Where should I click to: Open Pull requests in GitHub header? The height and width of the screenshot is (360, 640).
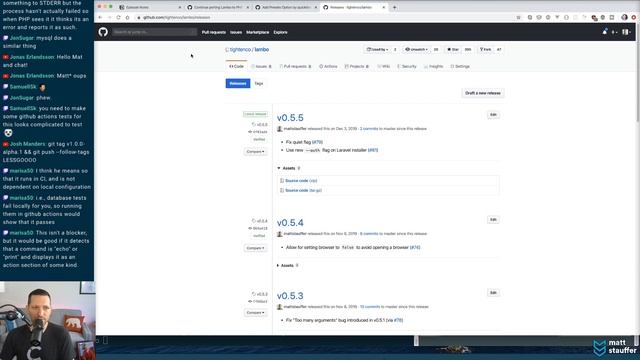tap(213, 32)
